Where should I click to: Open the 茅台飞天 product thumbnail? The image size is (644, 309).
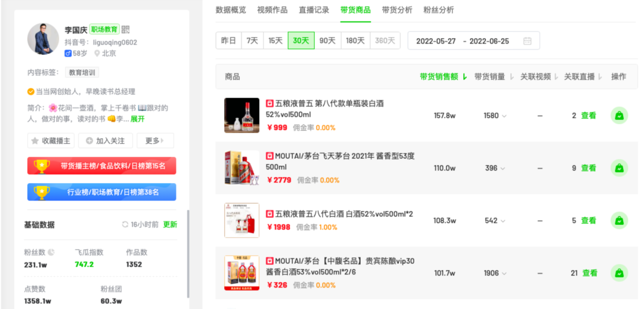(241, 168)
